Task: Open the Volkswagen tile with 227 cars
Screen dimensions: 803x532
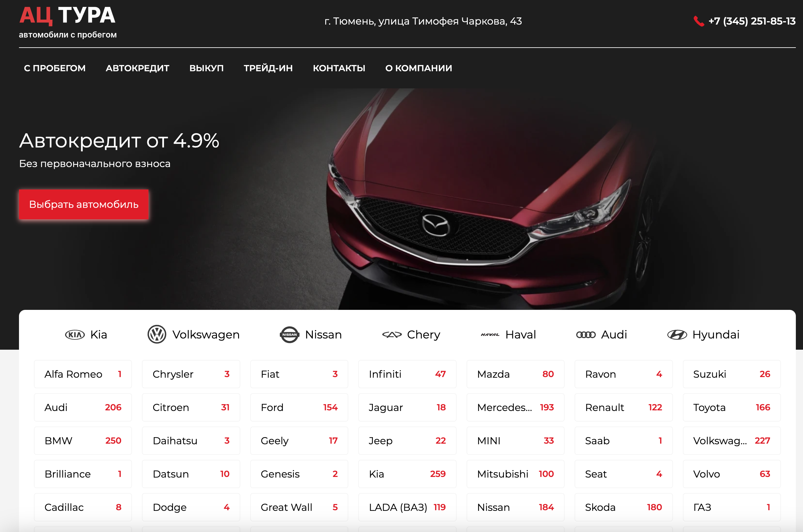Action: [732, 441]
